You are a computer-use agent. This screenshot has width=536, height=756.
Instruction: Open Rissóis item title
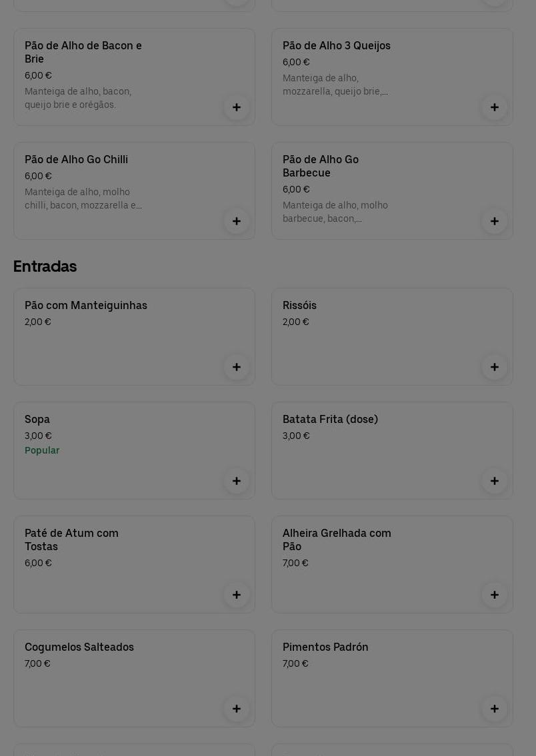pyautogui.click(x=299, y=306)
